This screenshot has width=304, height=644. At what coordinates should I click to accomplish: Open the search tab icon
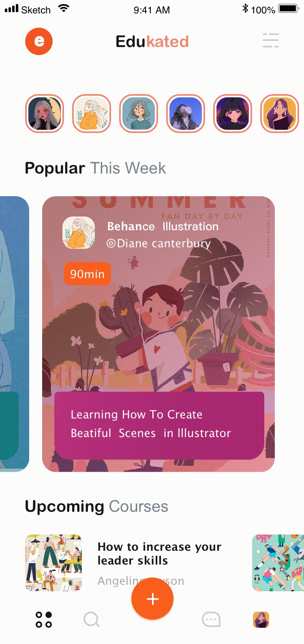pyautogui.click(x=92, y=619)
